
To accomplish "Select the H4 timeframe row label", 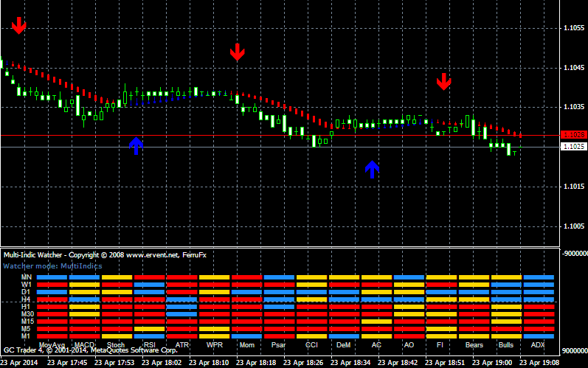I will (x=26, y=299).
